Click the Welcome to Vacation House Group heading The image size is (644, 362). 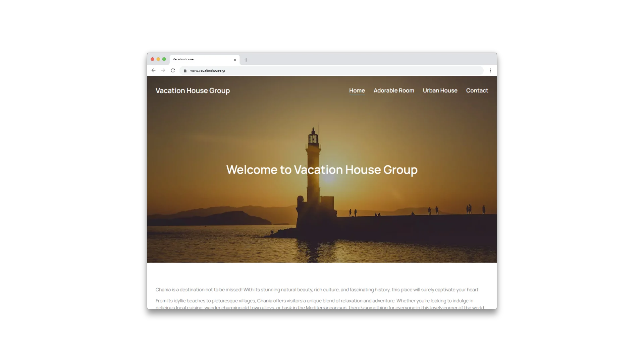(x=322, y=170)
